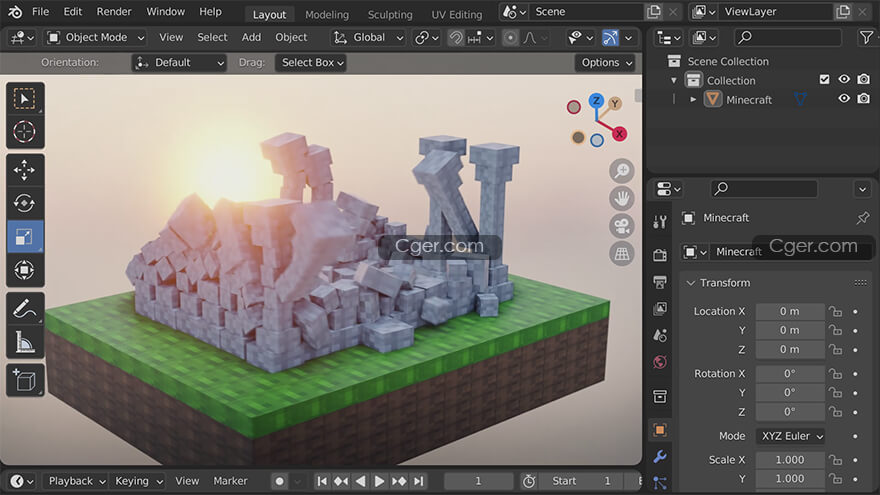The image size is (880, 495).
Task: Open the Output properties tab
Action: click(x=660, y=282)
